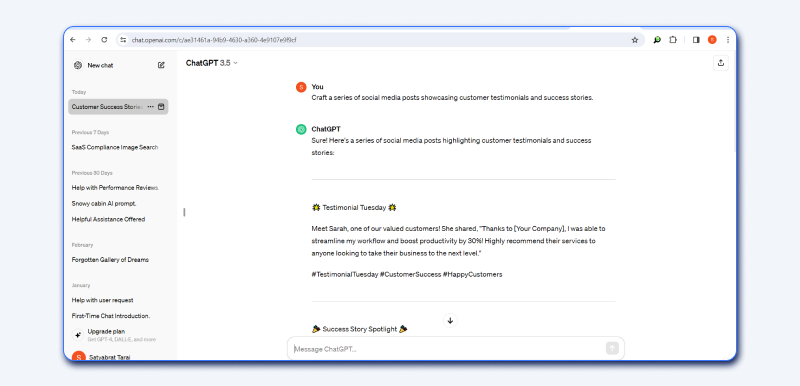Open Helpful Assistance Offered chat
This screenshot has height=386, width=800.
(108, 219)
